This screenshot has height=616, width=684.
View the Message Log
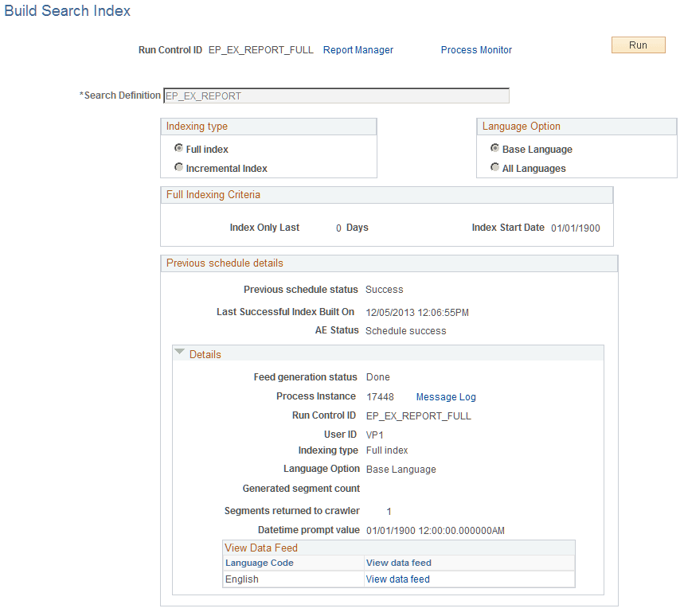click(x=445, y=396)
